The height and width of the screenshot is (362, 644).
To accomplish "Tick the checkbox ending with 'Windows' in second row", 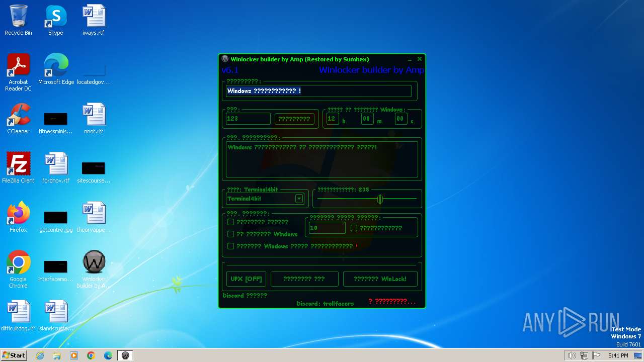I will 230,234.
